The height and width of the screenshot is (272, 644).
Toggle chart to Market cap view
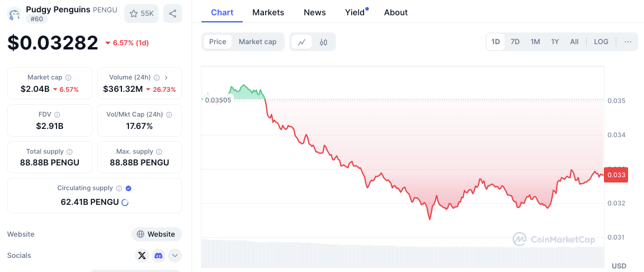coord(257,42)
